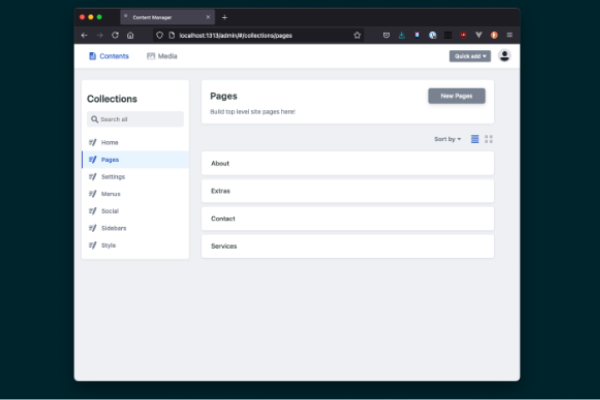
Task: Click the New Pages button
Action: point(456,96)
